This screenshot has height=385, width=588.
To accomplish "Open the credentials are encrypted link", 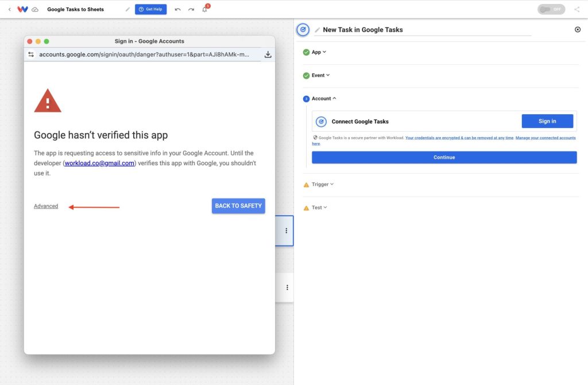I will point(459,138).
